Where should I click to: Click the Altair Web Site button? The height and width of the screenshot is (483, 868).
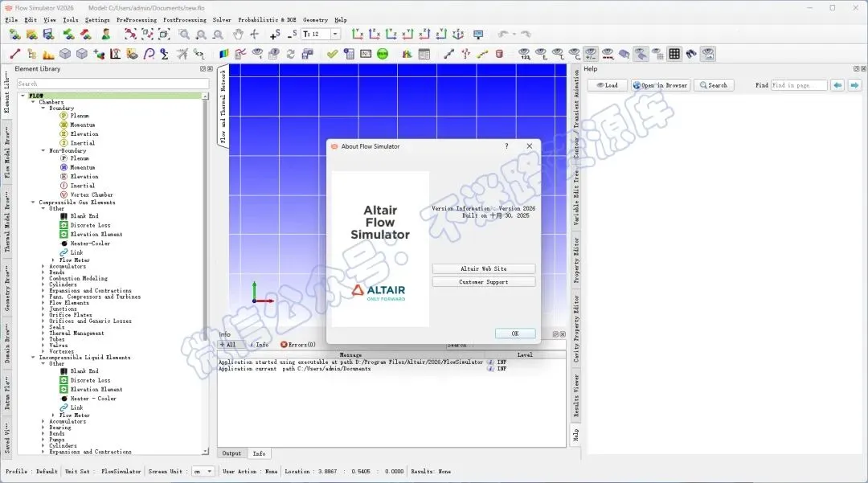tap(483, 269)
